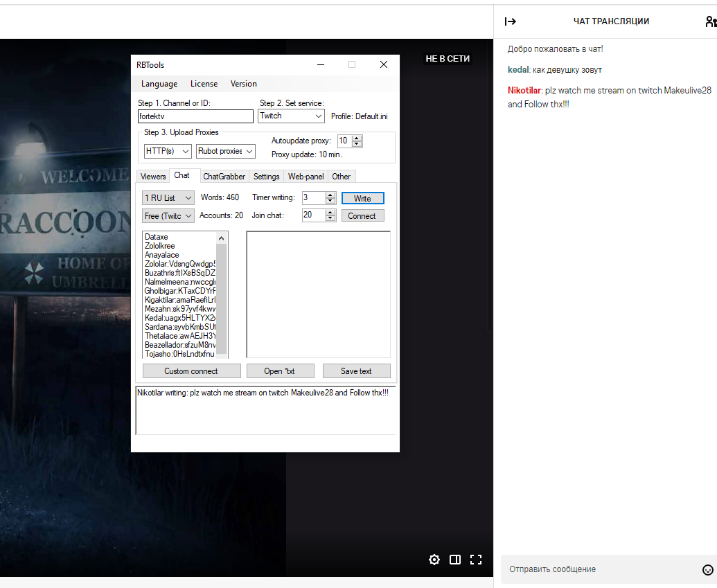Open the Language menu
Viewport: 717px width, 588px height.
[x=159, y=84]
